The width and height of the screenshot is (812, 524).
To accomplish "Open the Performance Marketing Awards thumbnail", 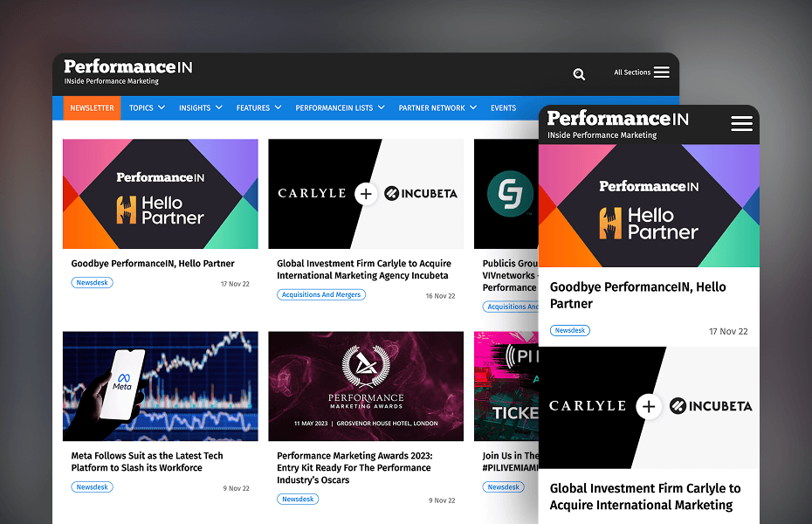I will pos(366,386).
